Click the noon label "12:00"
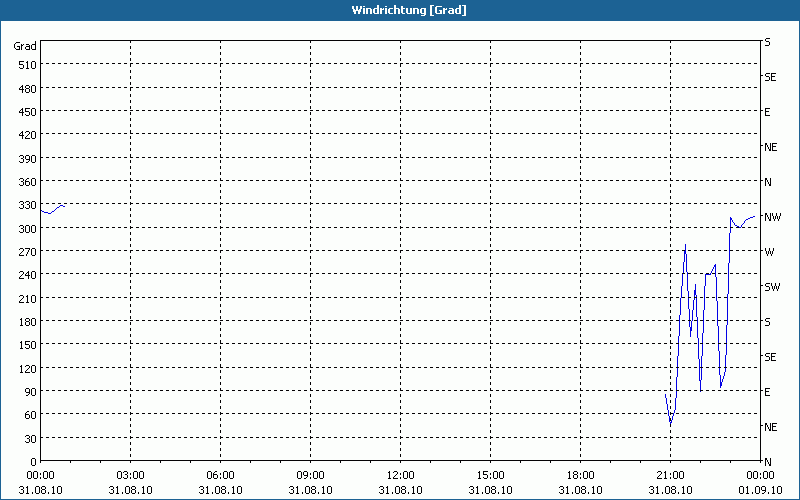The image size is (800, 500). 401,476
